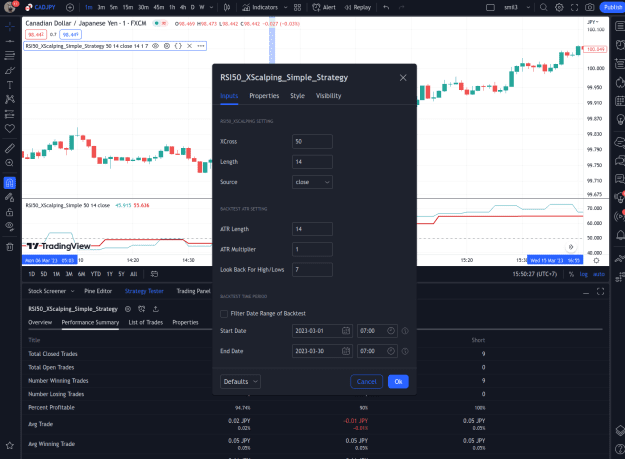Open the Pine Editor tab
The width and height of the screenshot is (625, 459).
(98, 291)
